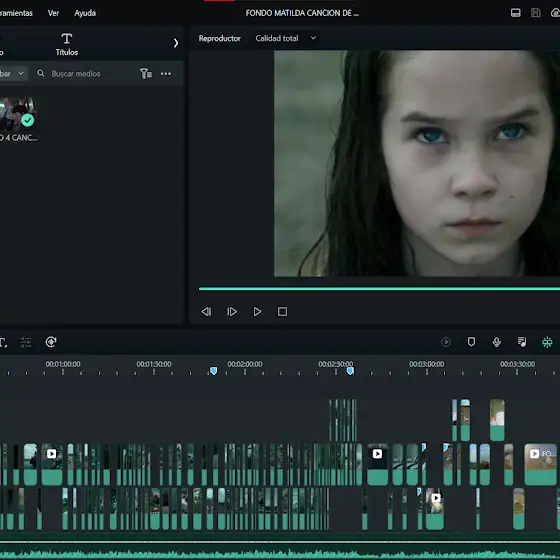
Task: Open the Ver menu
Action: click(x=53, y=13)
